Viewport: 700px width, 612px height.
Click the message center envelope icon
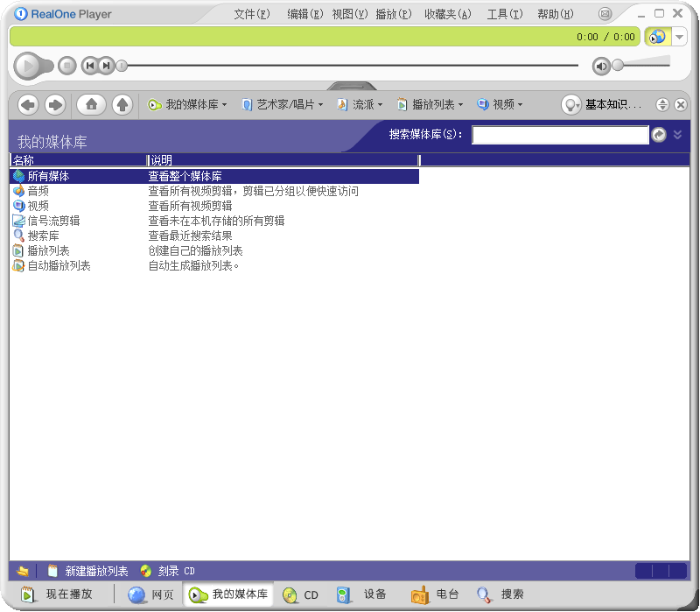click(605, 14)
